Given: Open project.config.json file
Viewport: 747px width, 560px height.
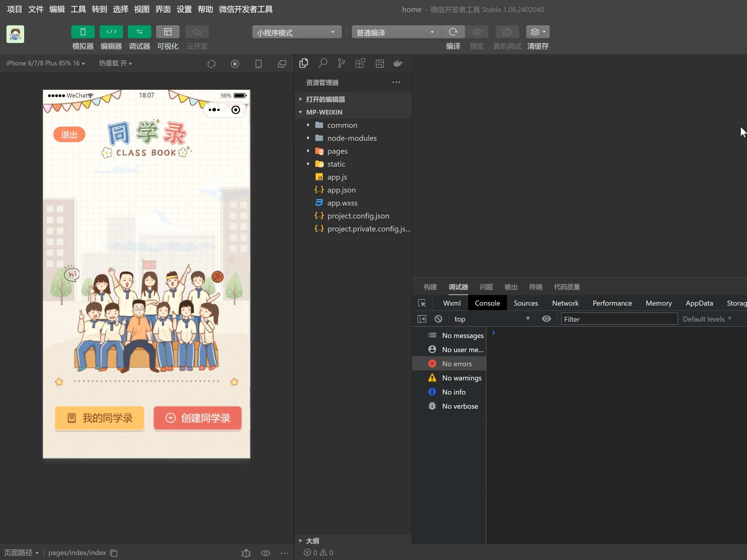Looking at the screenshot, I should 353,216.
